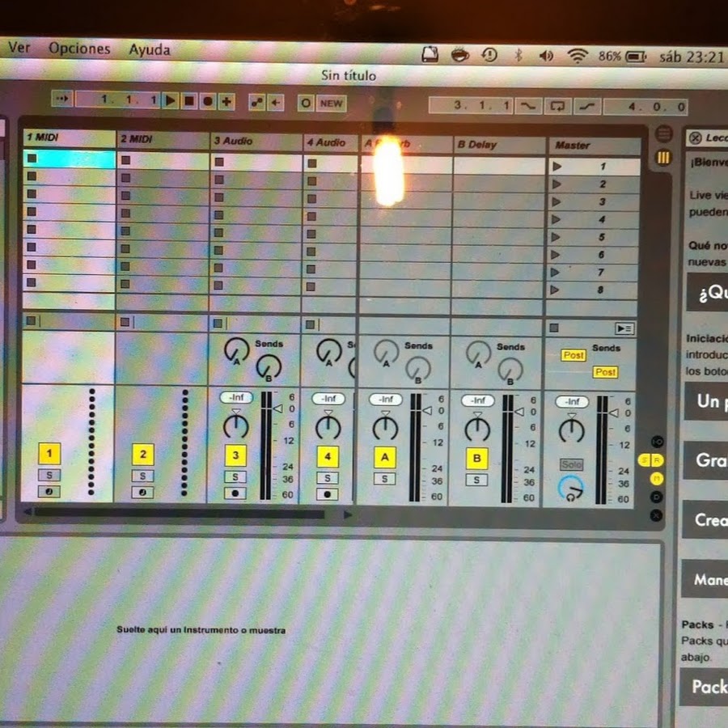Click the MIDI overdub plus icon

226,101
